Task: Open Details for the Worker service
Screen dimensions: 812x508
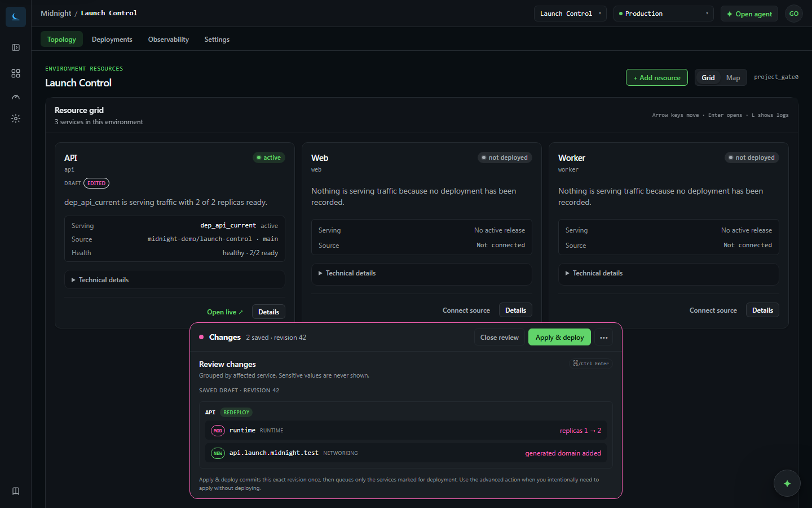Action: (x=763, y=310)
